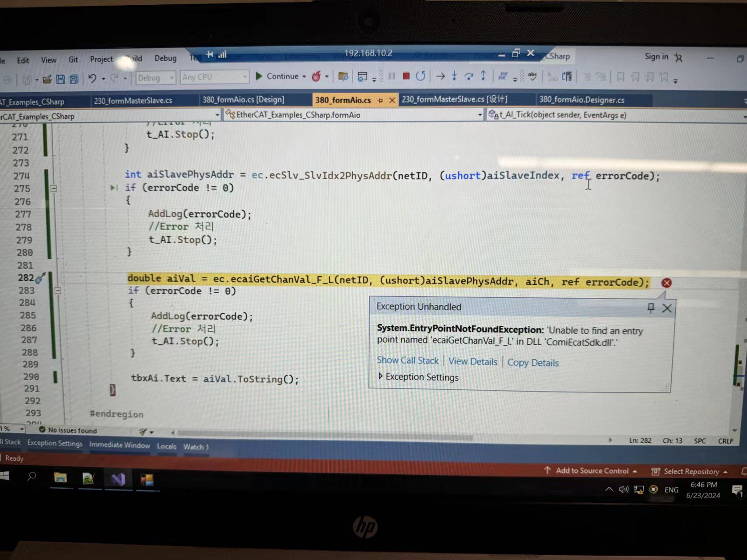This screenshot has height=560, width=747.
Task: Open the Debug configuration dropdown
Action: click(x=156, y=78)
